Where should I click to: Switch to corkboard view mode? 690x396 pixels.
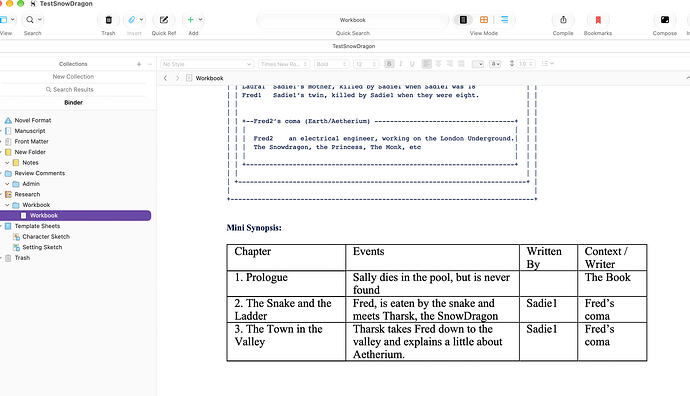click(484, 20)
